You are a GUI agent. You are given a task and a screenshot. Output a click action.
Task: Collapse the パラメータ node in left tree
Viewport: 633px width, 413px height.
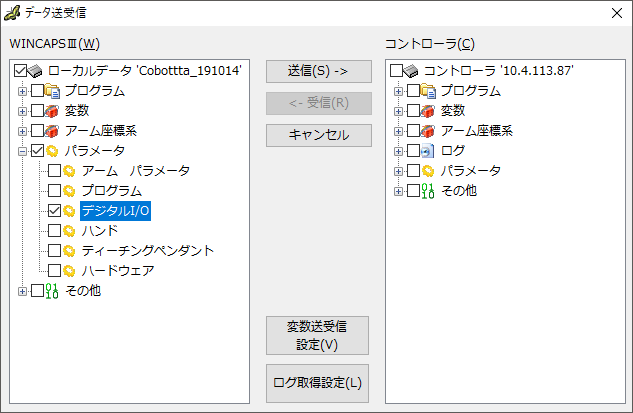[22, 151]
